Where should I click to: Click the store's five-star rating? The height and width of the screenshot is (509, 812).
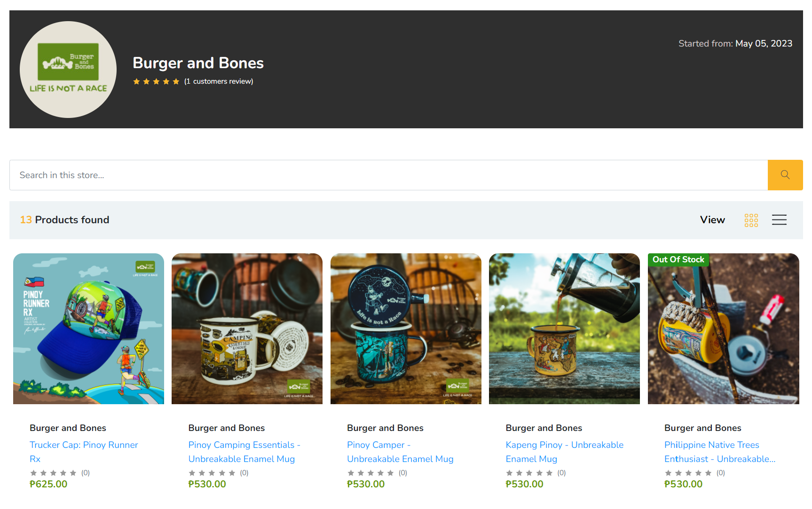pyautogui.click(x=156, y=81)
